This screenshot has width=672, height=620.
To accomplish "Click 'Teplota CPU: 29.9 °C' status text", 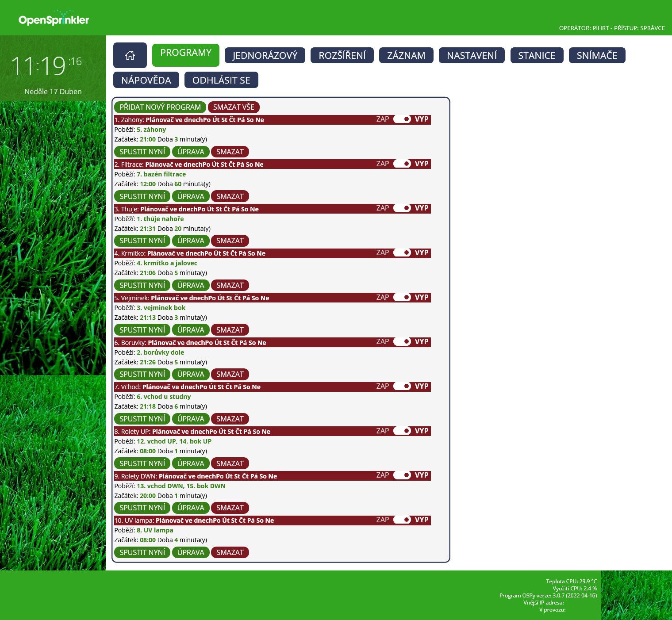I will coord(571,581).
